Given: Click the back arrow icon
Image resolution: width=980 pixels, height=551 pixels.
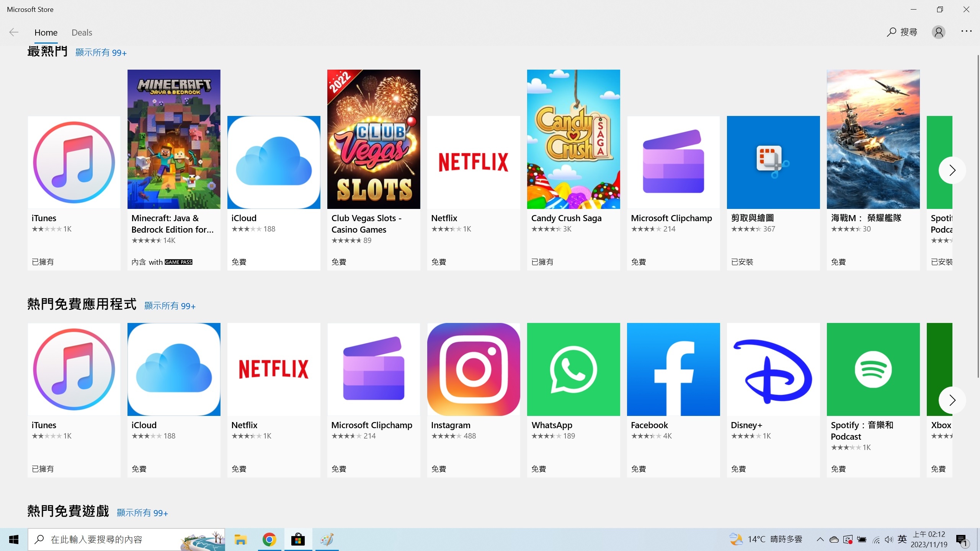Looking at the screenshot, I should (14, 32).
